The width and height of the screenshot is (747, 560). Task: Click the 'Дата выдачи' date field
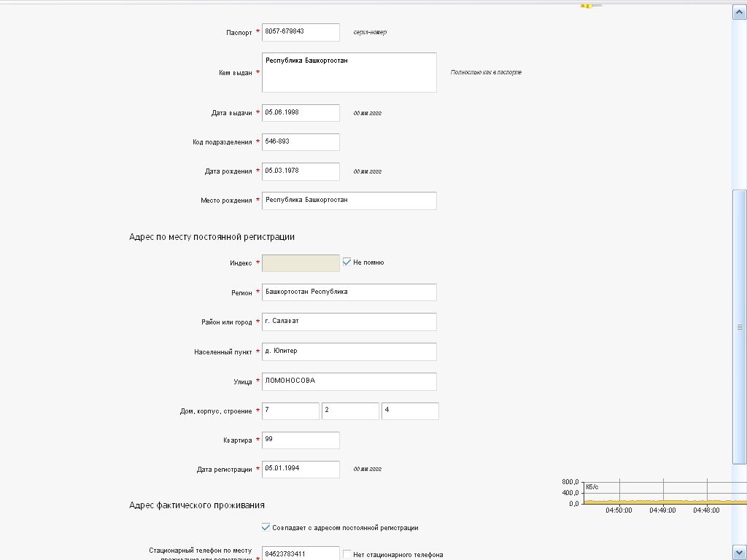301,113
